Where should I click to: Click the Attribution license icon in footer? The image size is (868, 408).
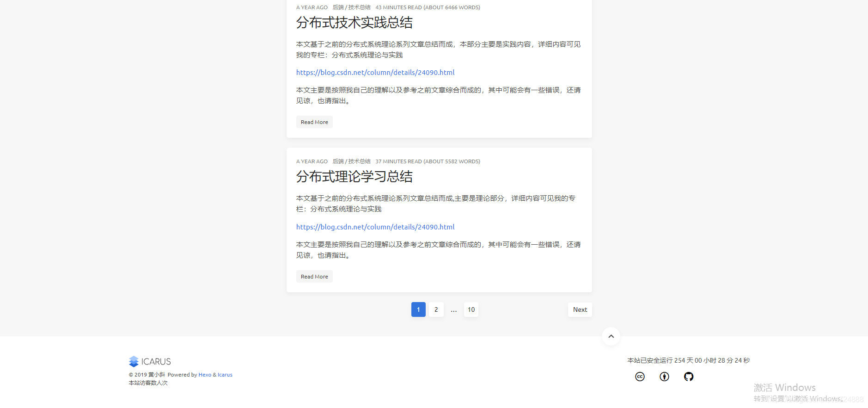pyautogui.click(x=664, y=377)
